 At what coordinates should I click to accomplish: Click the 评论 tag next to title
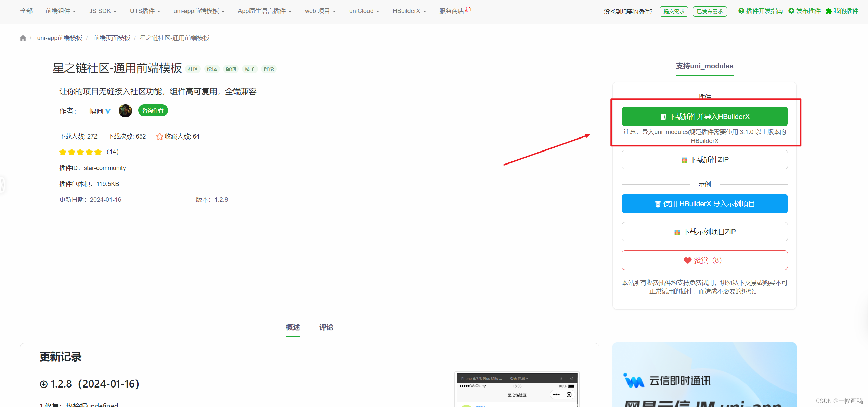[269, 69]
